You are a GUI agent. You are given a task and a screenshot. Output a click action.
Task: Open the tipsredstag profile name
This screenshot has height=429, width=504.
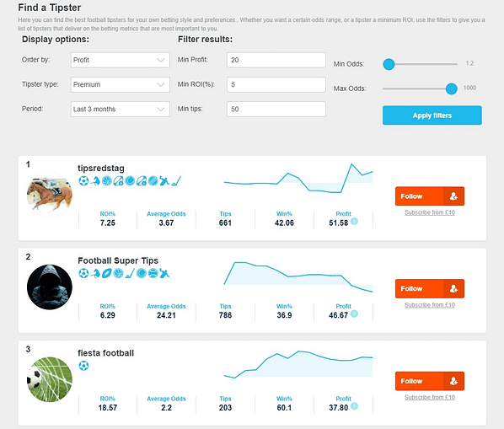[x=101, y=169]
